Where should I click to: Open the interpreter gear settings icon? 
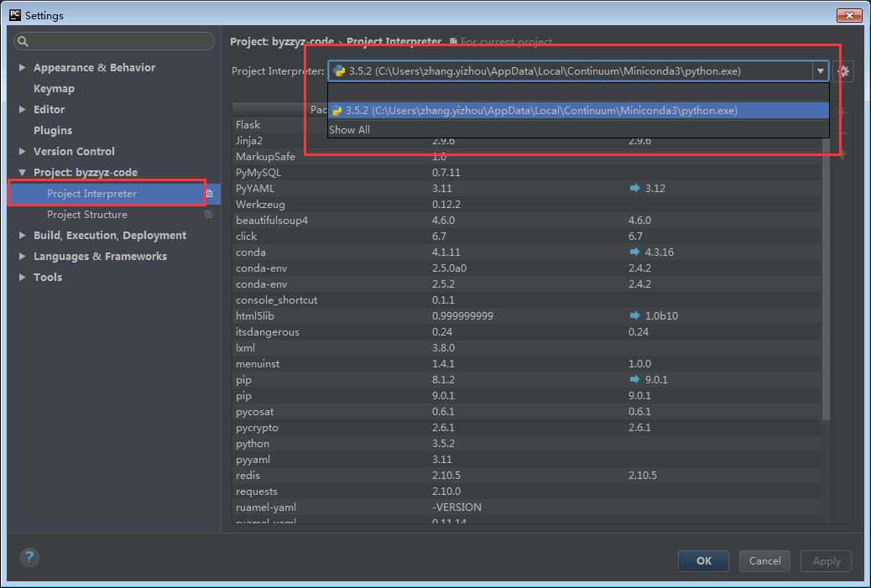843,71
